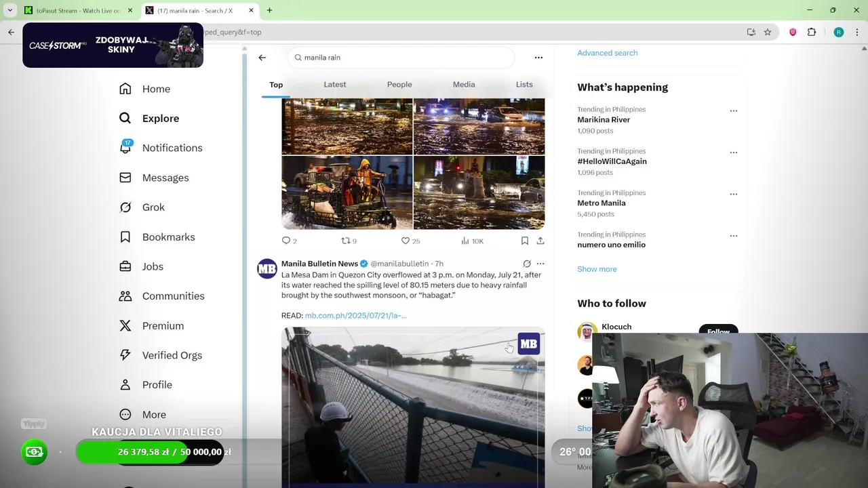This screenshot has height=488, width=868.
Task: Open the mb.com.ph article link
Action: pyautogui.click(x=356, y=315)
